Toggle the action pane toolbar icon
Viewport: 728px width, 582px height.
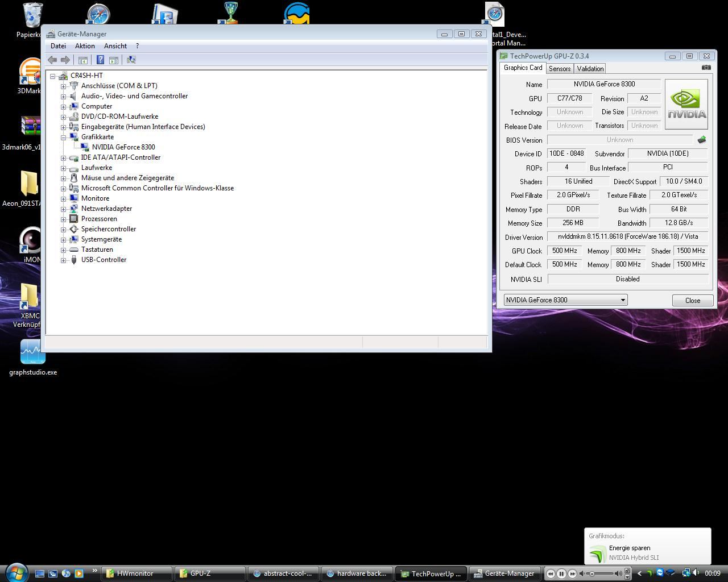[114, 60]
